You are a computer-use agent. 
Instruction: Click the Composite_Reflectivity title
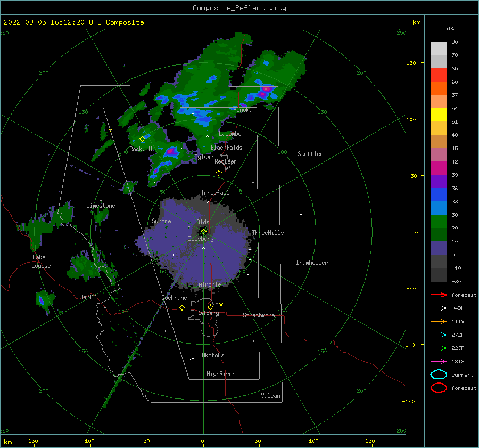point(240,8)
